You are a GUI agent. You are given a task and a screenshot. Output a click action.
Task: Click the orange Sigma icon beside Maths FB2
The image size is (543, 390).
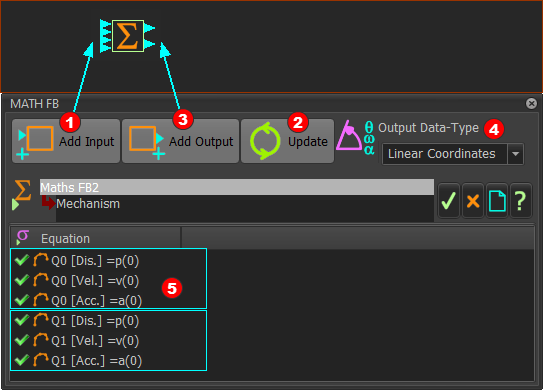pyautogui.click(x=23, y=190)
